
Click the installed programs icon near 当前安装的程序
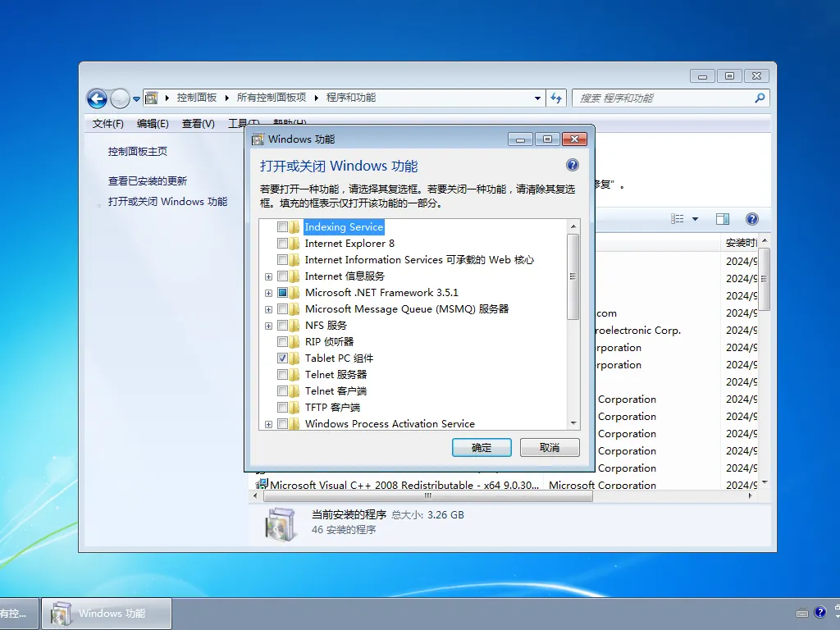[x=281, y=522]
